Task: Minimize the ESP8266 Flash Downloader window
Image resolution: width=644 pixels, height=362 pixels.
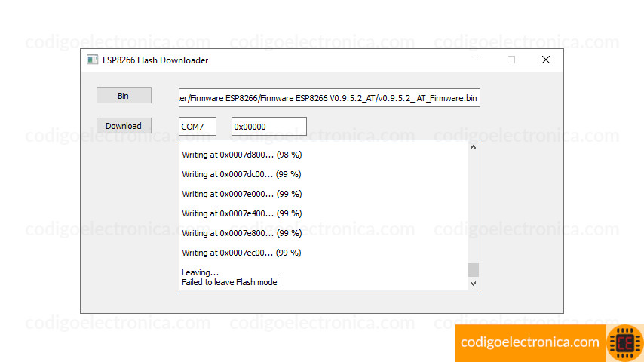Action: pos(477,60)
